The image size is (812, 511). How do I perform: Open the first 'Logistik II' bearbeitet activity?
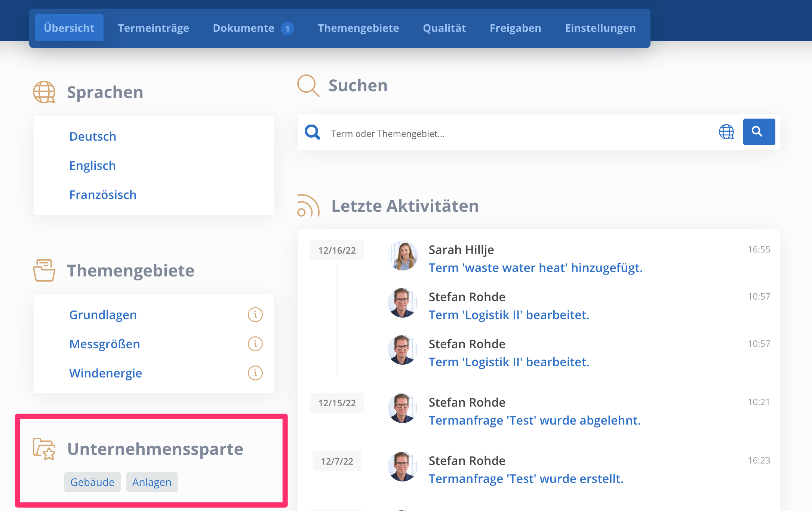[509, 315]
